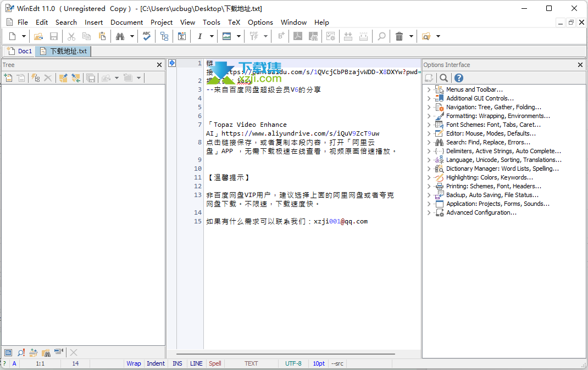Click the blue arrow bookmark in editor gutter
This screenshot has width=588, height=370.
(x=172, y=63)
